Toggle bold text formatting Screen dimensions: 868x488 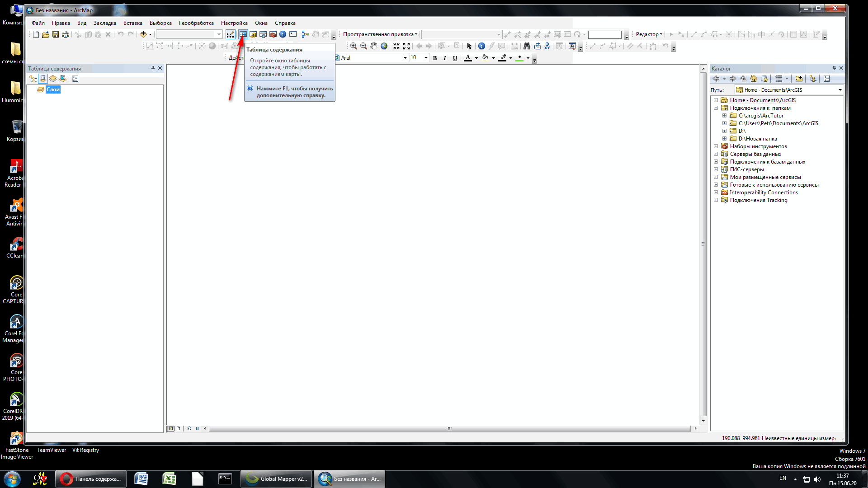pyautogui.click(x=435, y=58)
